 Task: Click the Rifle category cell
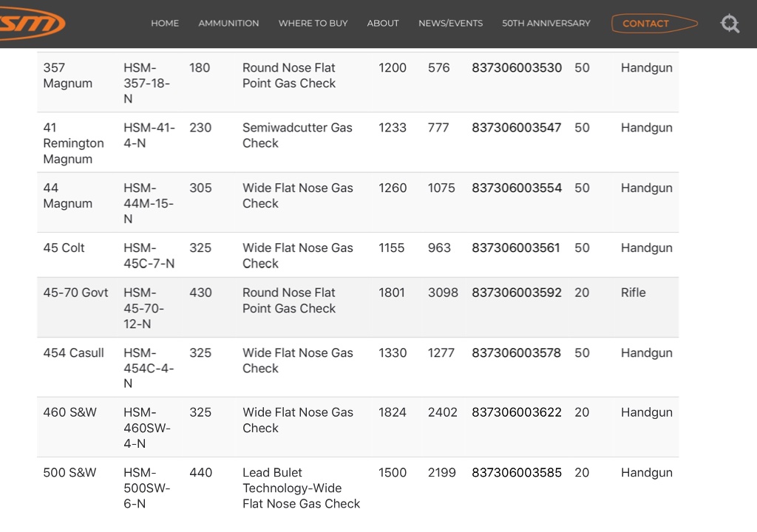pos(633,293)
